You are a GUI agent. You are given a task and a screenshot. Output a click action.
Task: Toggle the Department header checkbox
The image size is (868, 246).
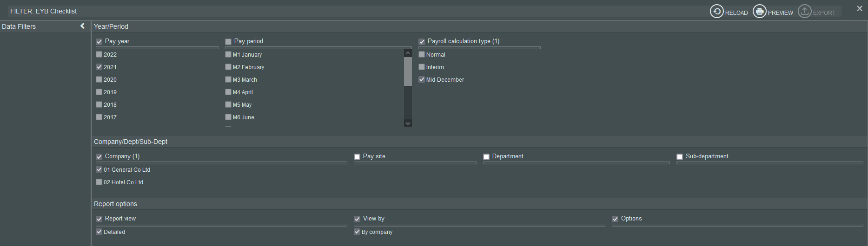pyautogui.click(x=486, y=157)
